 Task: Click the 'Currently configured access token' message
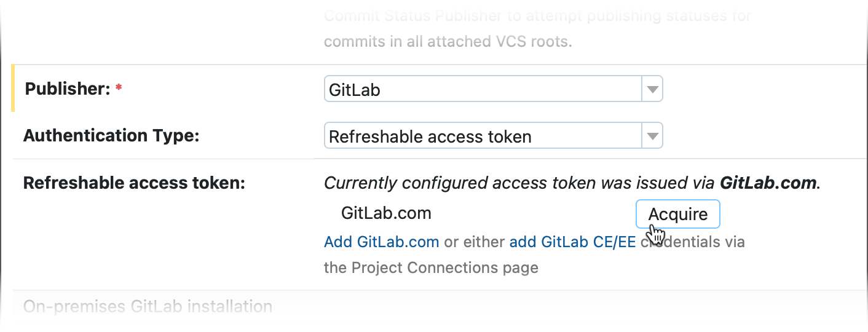tap(519, 183)
